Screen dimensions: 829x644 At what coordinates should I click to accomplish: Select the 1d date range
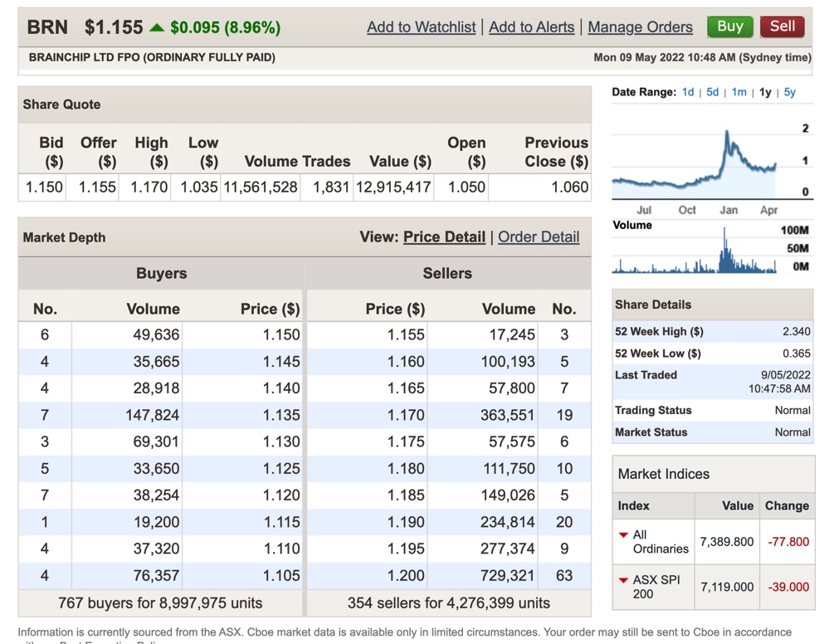tap(688, 92)
